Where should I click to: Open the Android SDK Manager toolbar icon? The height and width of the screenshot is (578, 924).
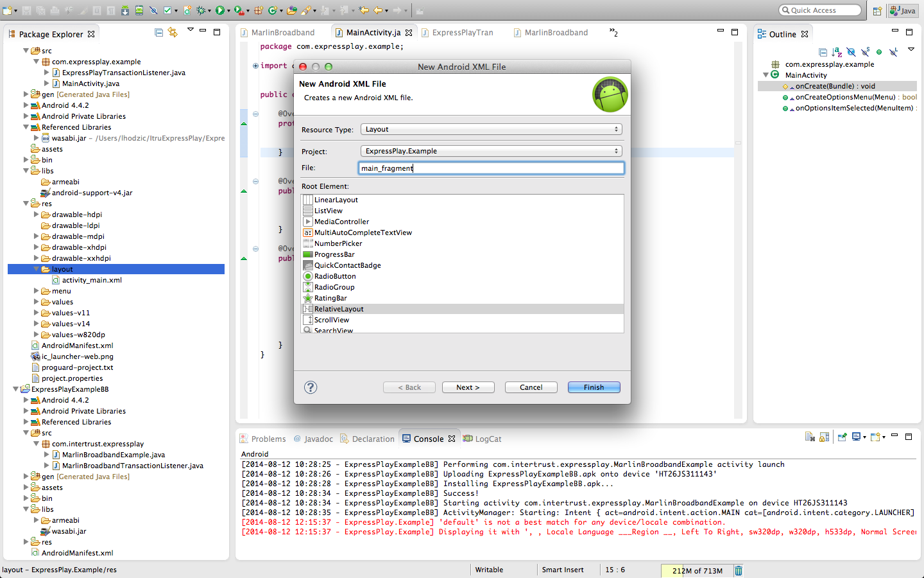124,10
